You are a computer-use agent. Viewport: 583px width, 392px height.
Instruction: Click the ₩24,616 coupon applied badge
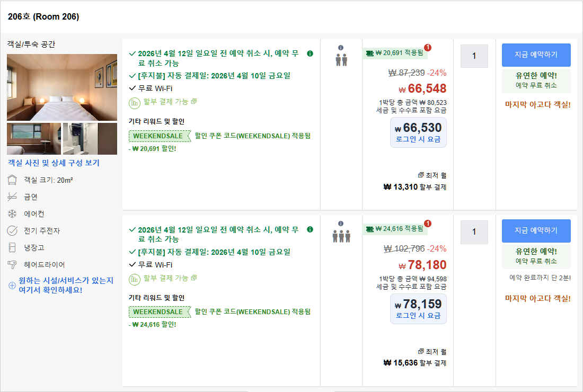pyautogui.click(x=395, y=229)
